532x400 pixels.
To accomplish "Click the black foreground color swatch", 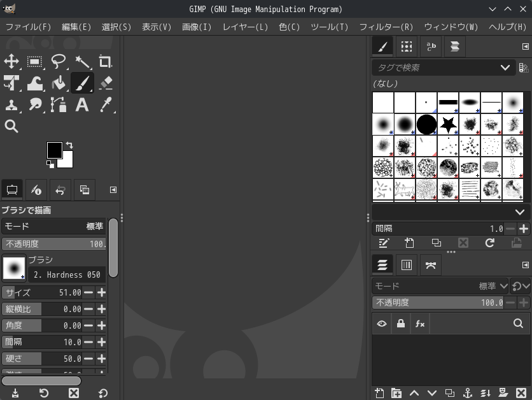I will [55, 151].
